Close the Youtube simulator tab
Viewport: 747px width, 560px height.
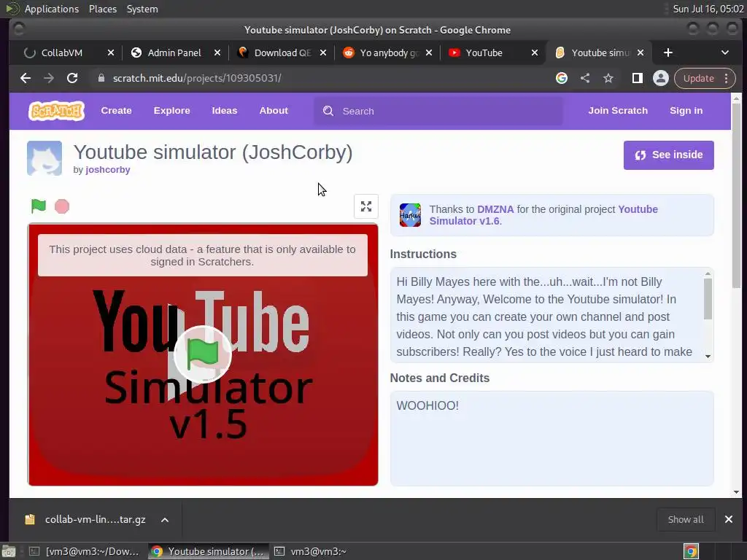pyautogui.click(x=640, y=52)
